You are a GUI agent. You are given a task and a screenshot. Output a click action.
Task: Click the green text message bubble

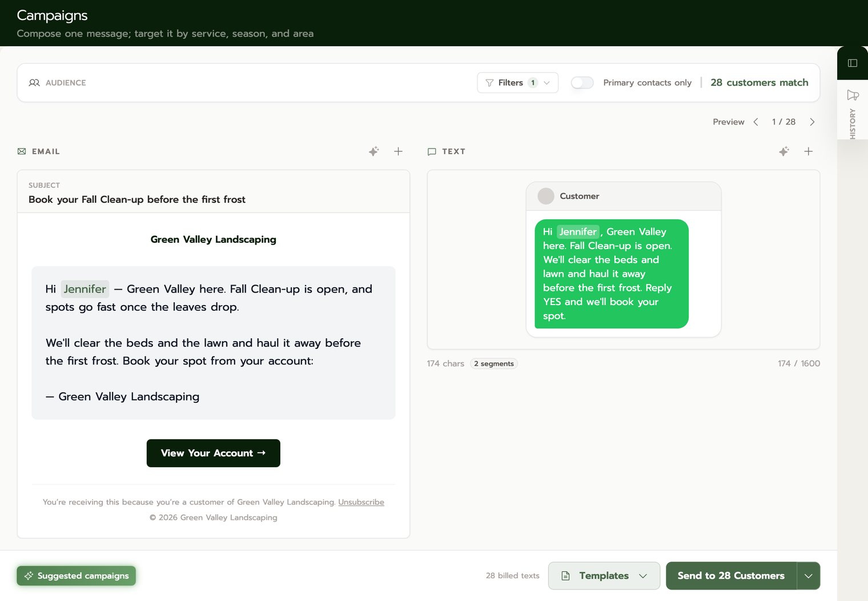coord(612,274)
